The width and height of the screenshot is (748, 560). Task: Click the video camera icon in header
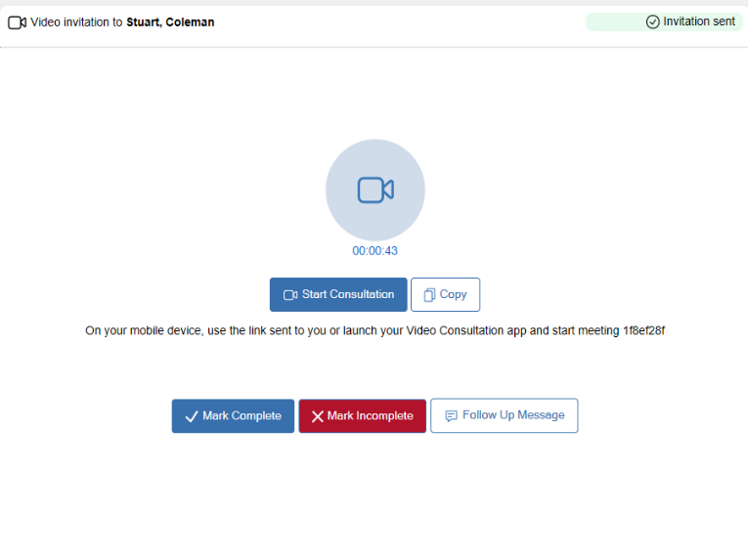coord(17,22)
